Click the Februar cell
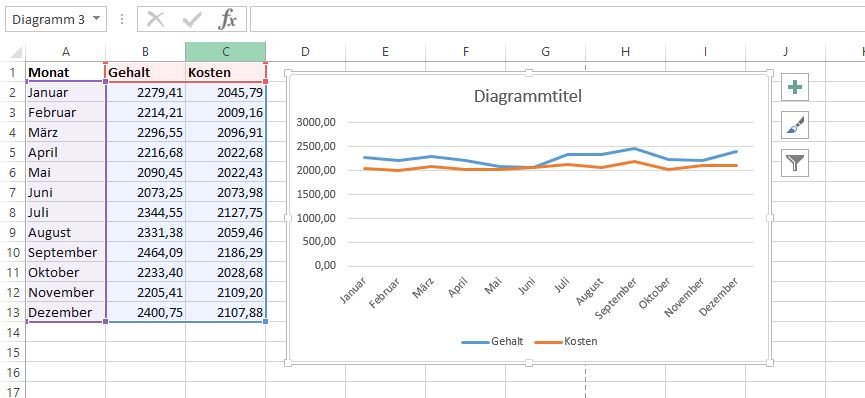 coord(66,112)
